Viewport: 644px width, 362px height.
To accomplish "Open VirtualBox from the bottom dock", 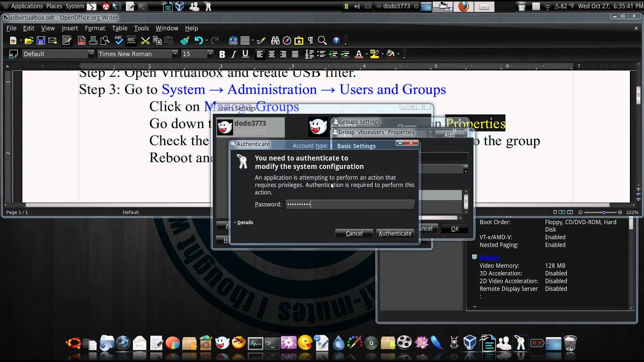I will pos(470,343).
